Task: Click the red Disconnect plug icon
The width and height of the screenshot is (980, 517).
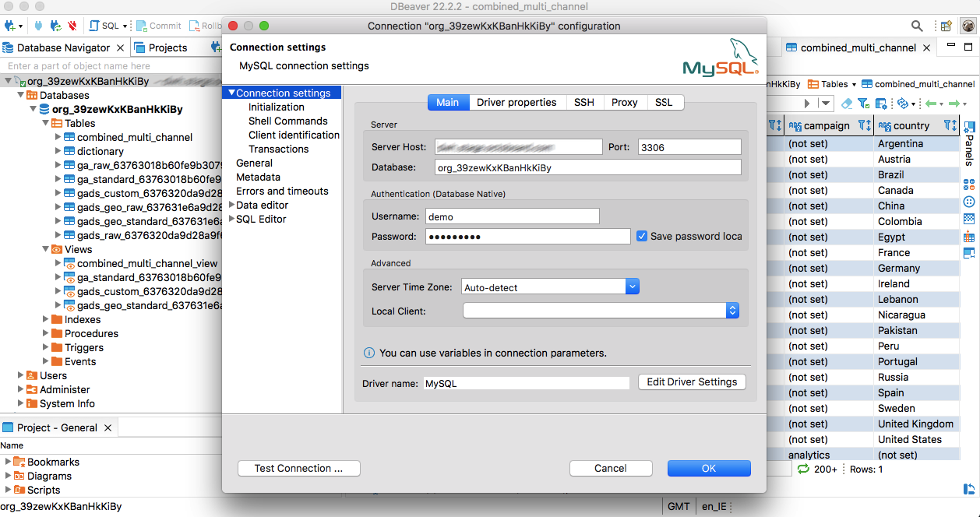Action: [x=73, y=26]
